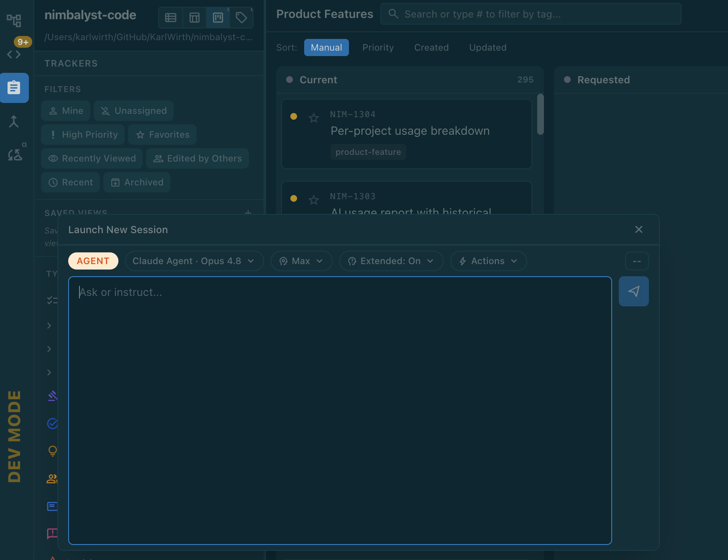The image size is (728, 560).
Task: Click the product-feature tag on NIM-1304
Action: click(368, 152)
